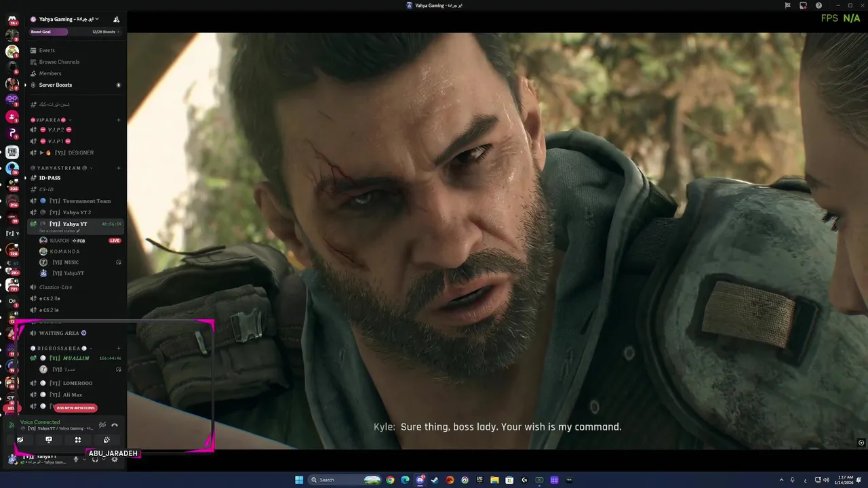This screenshot has width=868, height=488.
Task: Open the invite people icon beside server name
Action: point(117,19)
